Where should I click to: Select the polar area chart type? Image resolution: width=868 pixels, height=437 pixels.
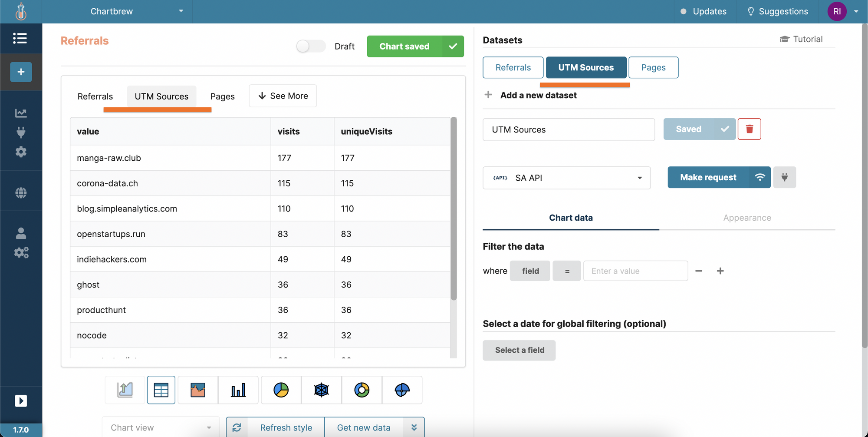tap(402, 390)
